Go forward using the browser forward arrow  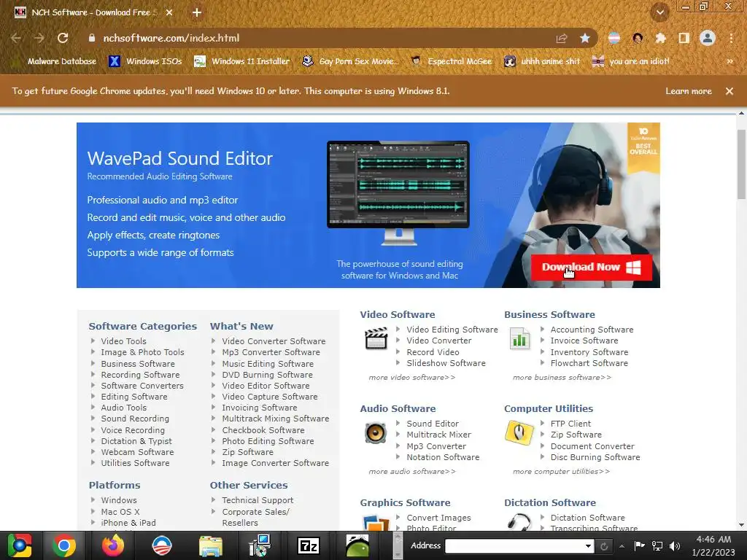[39, 38]
